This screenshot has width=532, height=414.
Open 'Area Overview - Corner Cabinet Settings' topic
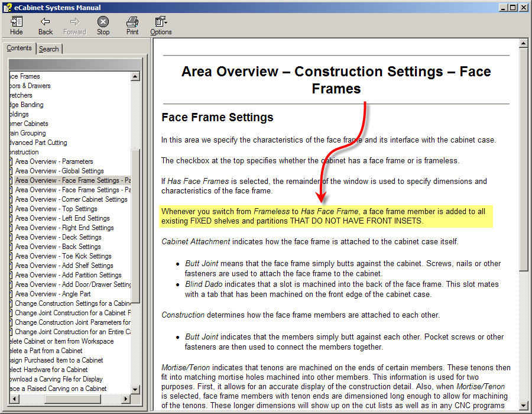72,199
